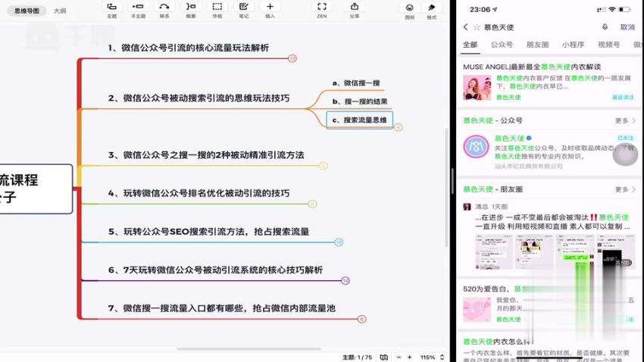
Task: Select subtopic b、搜一搜的结果
Action: (360, 101)
